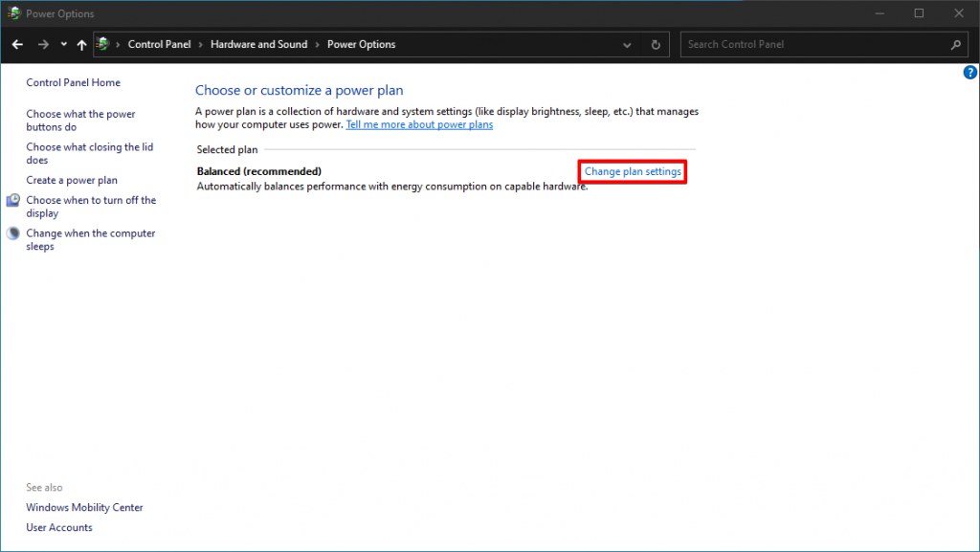The height and width of the screenshot is (552, 980).
Task: Click the sleep moon icon in sidebar
Action: (x=13, y=232)
